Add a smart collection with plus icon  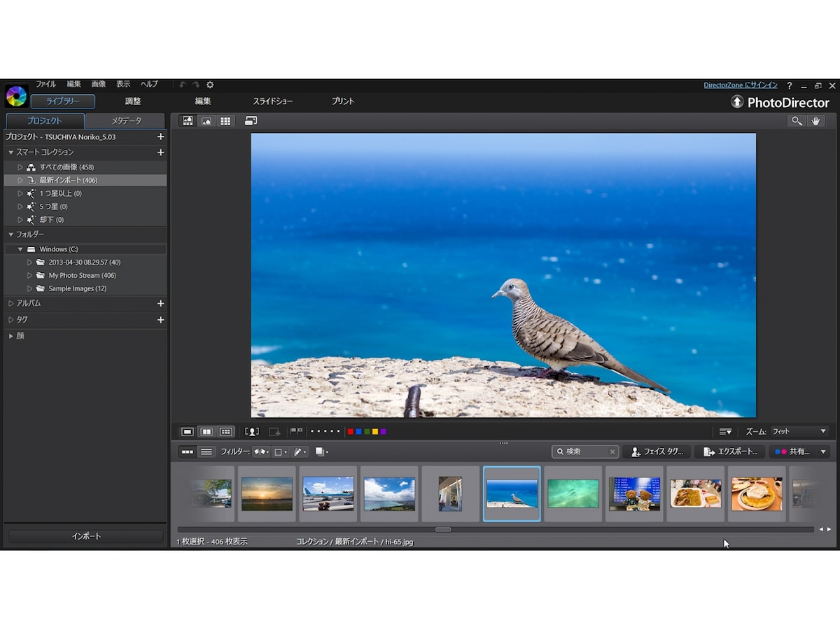pos(160,153)
